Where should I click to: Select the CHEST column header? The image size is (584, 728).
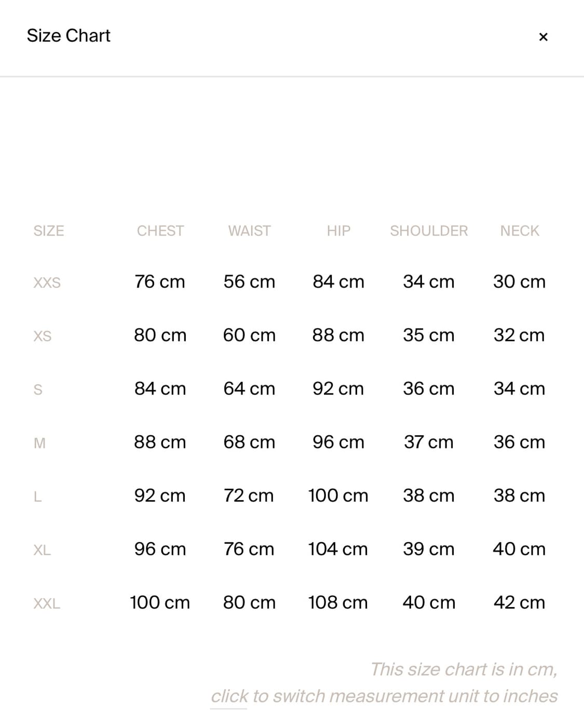click(160, 231)
